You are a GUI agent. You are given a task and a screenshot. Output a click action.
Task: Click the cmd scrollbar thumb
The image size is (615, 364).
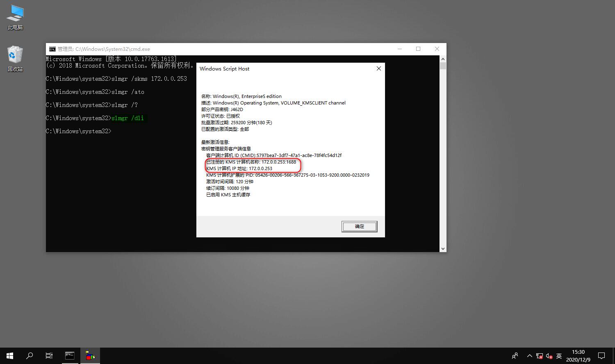click(443, 66)
